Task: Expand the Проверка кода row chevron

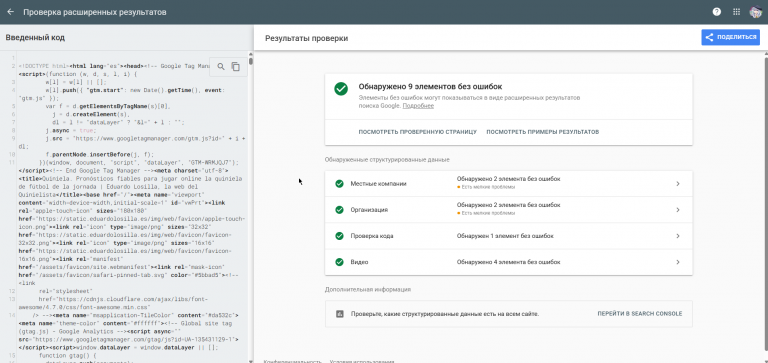Action: tap(678, 236)
